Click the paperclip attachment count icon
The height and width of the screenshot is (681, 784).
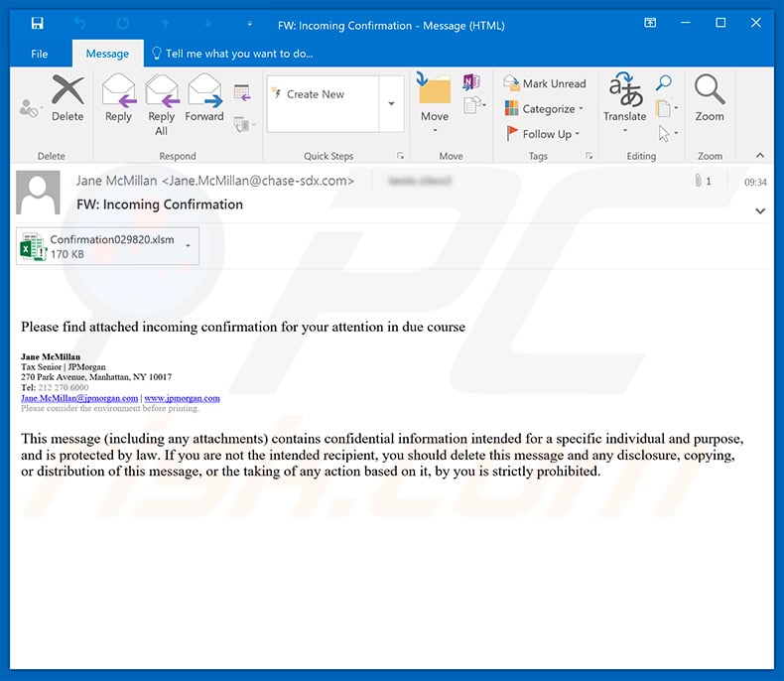703,181
